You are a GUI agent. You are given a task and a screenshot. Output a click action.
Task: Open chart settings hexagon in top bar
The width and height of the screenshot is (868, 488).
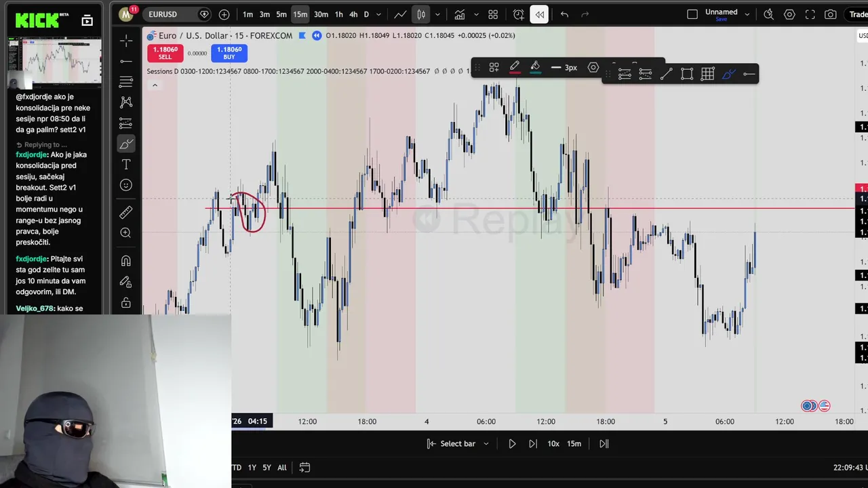click(x=789, y=14)
